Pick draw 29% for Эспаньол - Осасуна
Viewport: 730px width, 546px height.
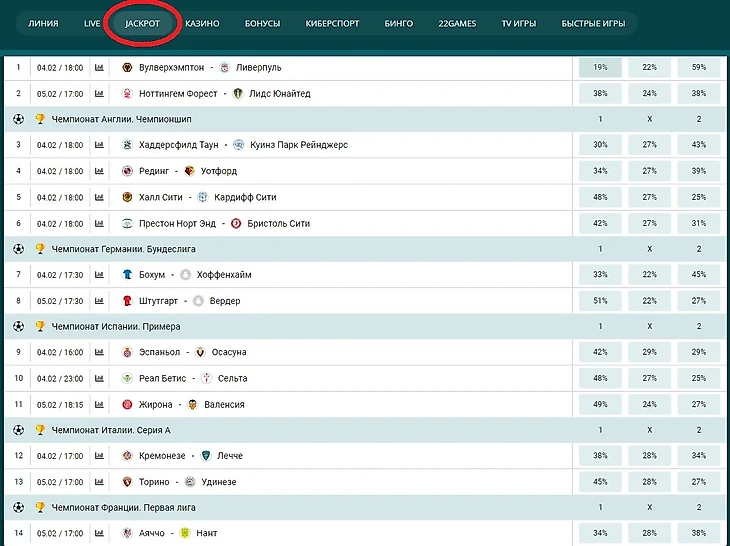(649, 352)
